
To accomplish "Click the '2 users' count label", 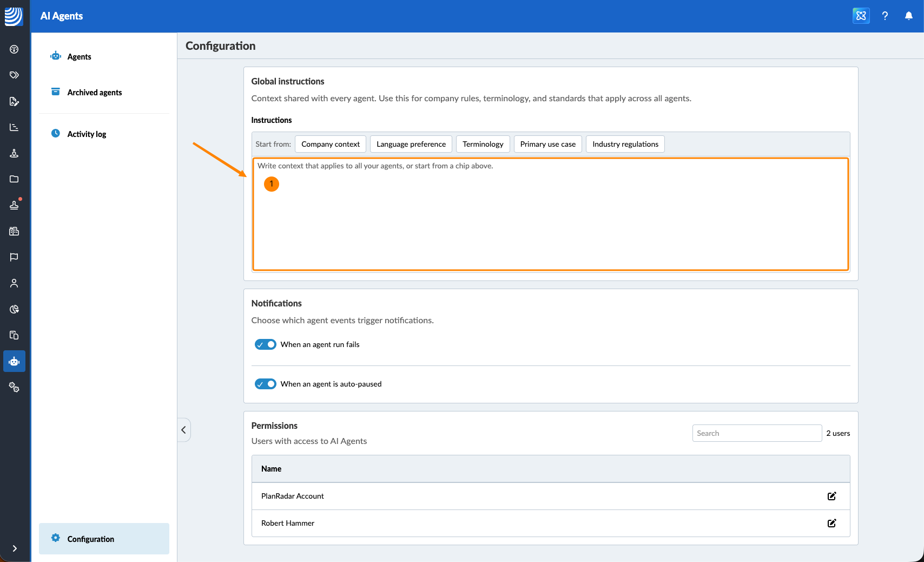I will 838,433.
